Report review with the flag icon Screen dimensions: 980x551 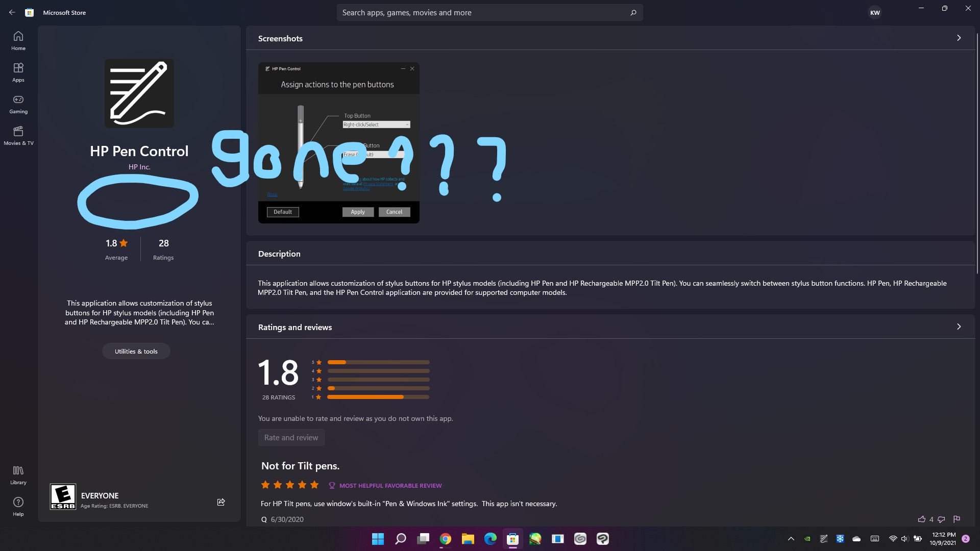click(x=957, y=519)
